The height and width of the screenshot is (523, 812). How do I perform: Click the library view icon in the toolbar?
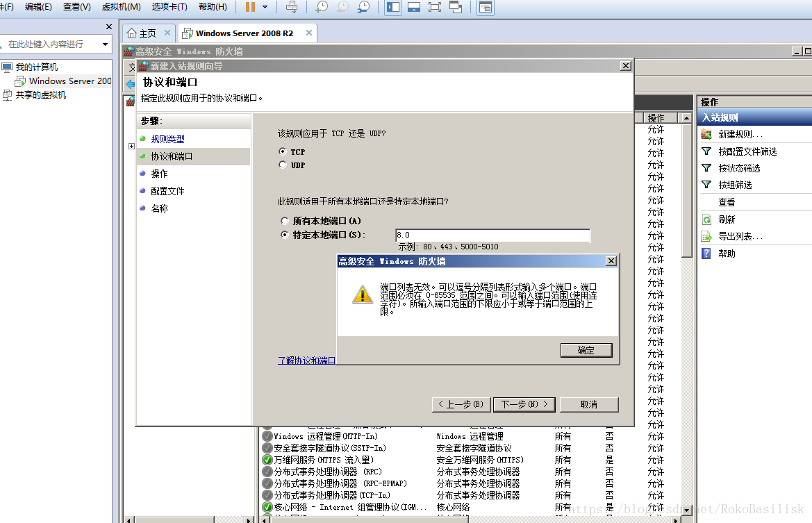click(x=486, y=7)
